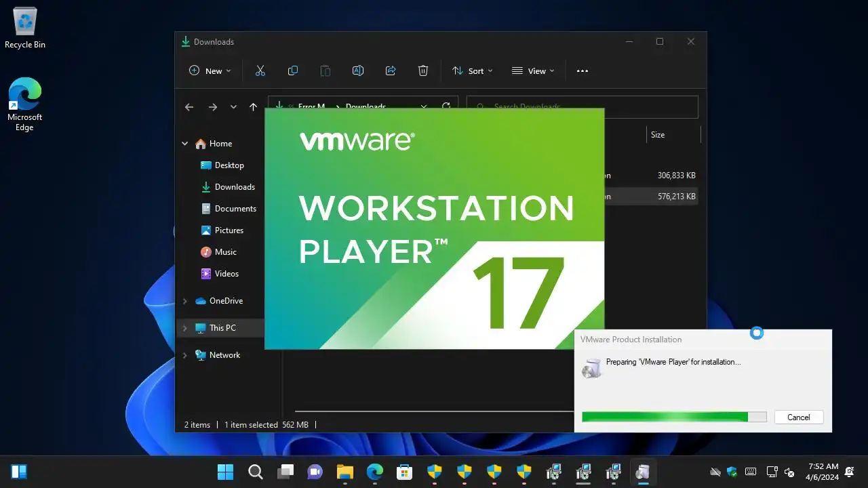Screen dimensions: 868x488
Task: Open the notification center icon
Action: coord(850,472)
